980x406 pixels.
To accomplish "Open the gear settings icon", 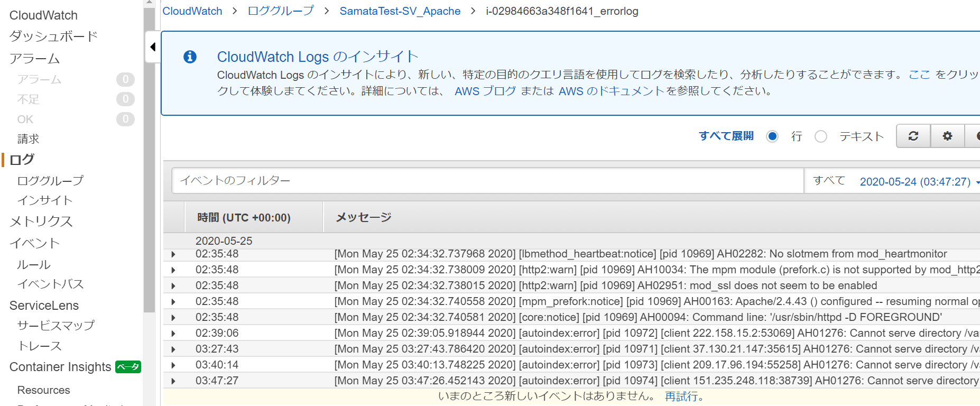I will point(947,136).
